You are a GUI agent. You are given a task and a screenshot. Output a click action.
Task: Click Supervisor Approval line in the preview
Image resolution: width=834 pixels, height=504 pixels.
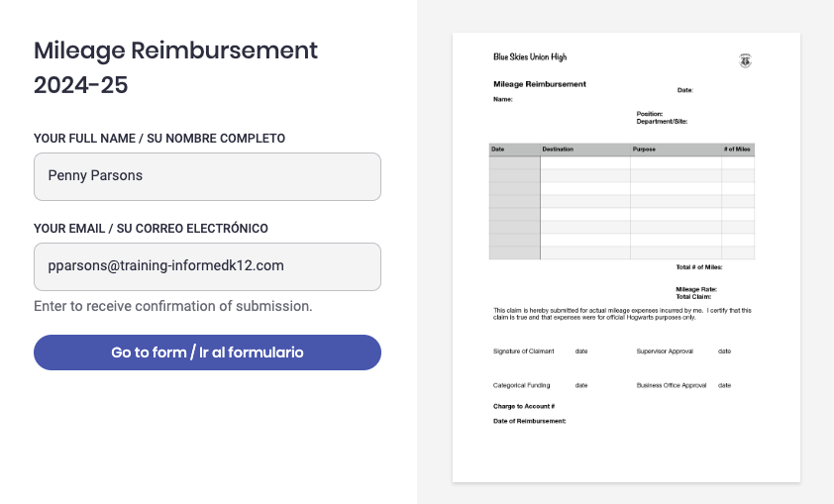pyautogui.click(x=665, y=352)
